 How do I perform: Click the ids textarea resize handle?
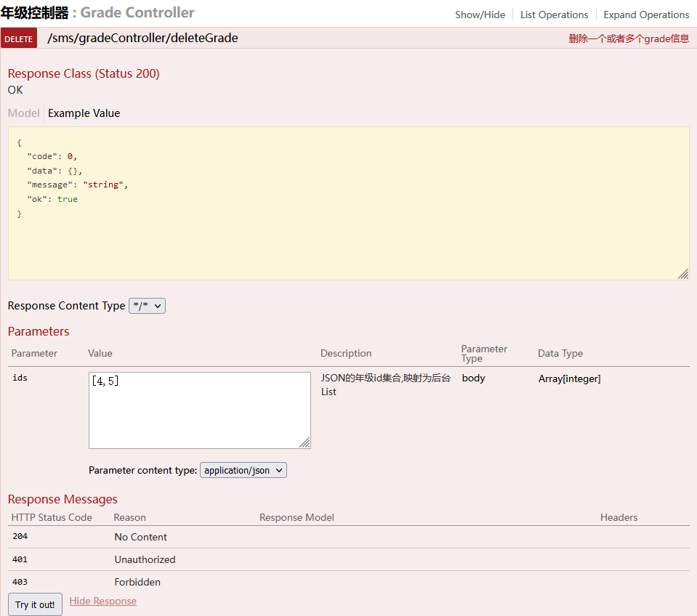click(305, 443)
